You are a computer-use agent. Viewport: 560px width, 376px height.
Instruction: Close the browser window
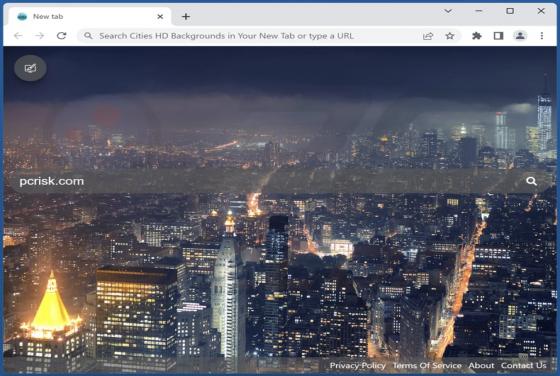[541, 11]
